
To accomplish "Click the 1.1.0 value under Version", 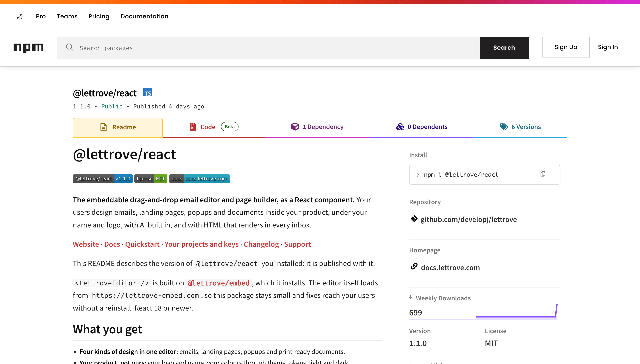I will point(418,343).
